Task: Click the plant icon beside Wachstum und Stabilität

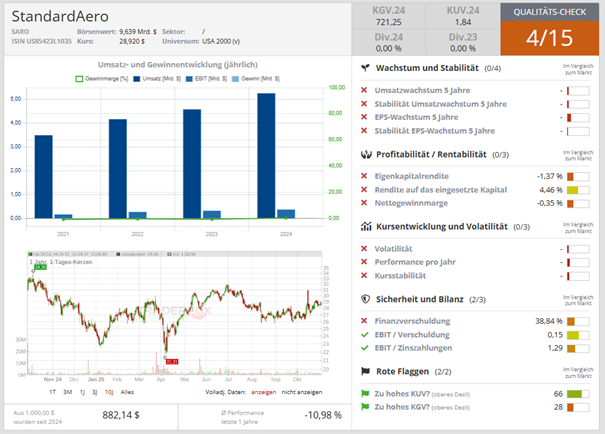Action: tap(366, 68)
